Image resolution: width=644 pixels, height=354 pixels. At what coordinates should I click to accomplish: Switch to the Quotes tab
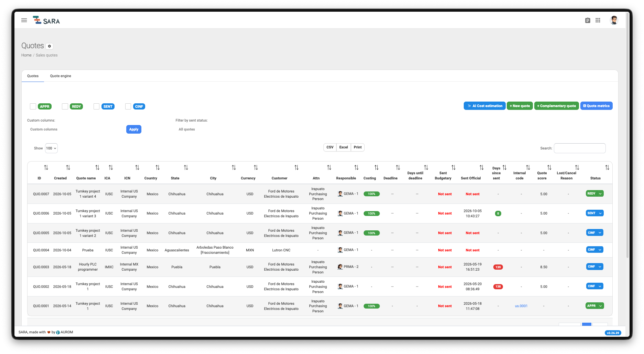click(33, 76)
